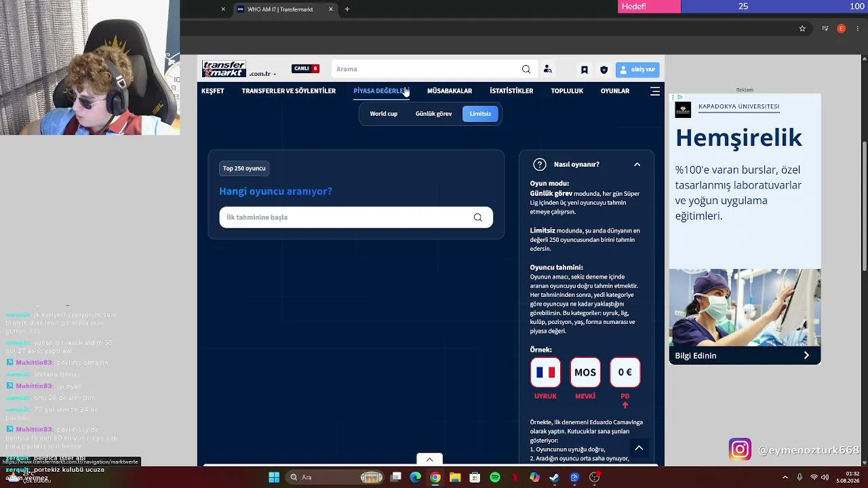
Task: Click the bookmark watchlist icon
Action: (584, 69)
